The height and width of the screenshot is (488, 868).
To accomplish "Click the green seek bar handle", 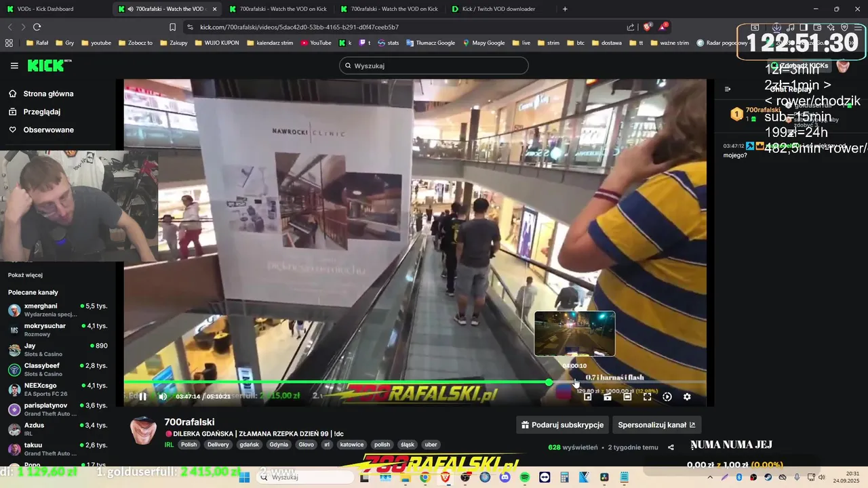I will (x=549, y=382).
